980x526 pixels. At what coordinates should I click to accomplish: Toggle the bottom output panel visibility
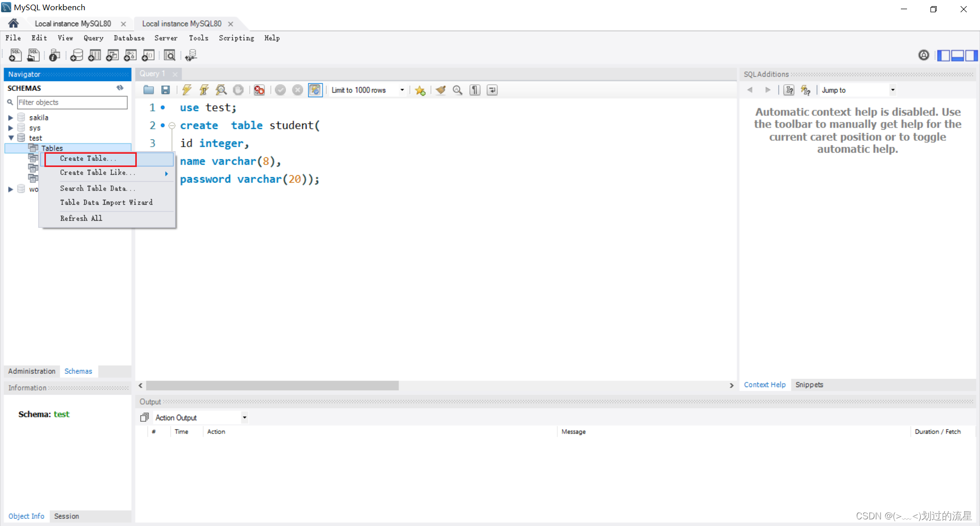click(958, 55)
